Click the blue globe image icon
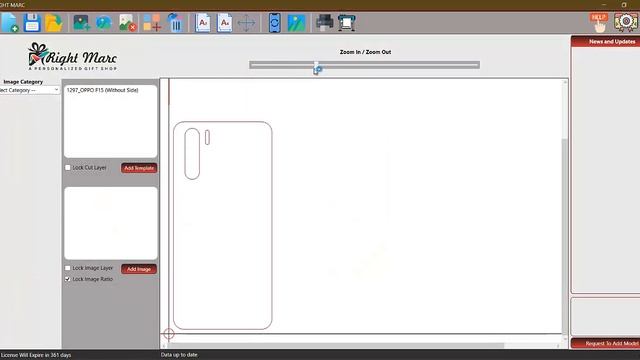Screen dimensions: 640x360 click(104, 22)
